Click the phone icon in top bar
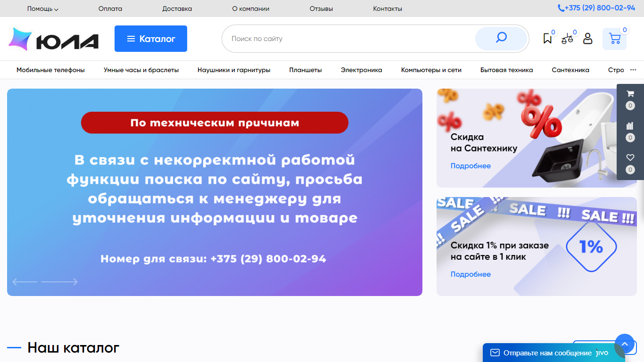644x362 pixels. click(561, 8)
